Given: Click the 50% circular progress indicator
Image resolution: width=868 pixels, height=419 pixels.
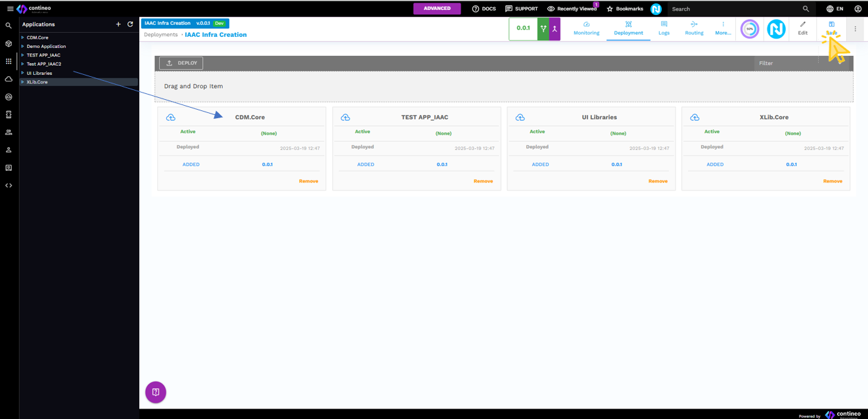Looking at the screenshot, I should tap(750, 29).
